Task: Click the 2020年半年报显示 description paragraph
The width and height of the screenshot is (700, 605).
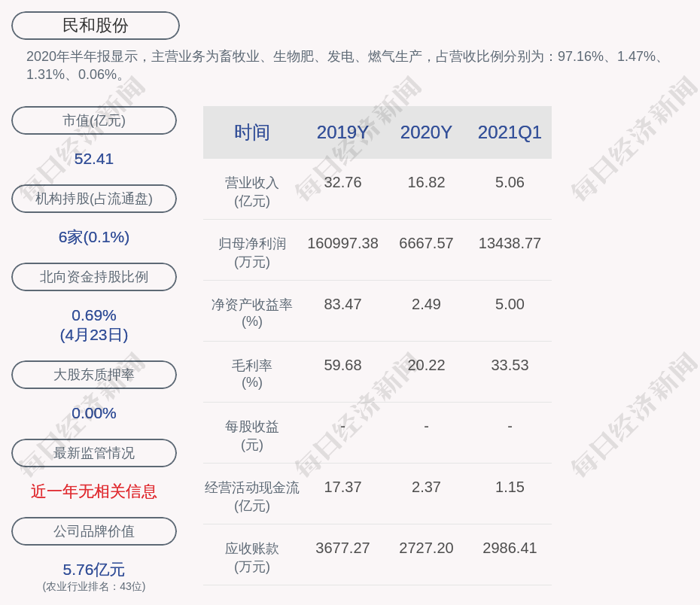Action: pyautogui.click(x=345, y=65)
